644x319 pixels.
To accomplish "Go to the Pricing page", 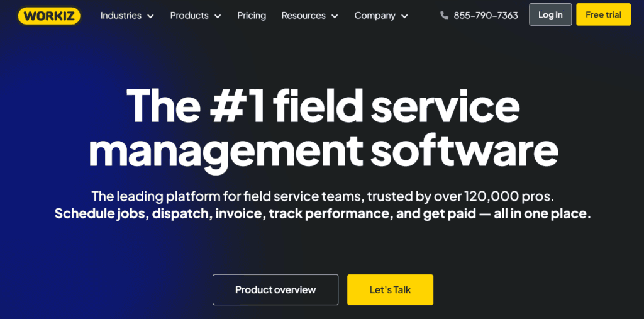I will [252, 15].
